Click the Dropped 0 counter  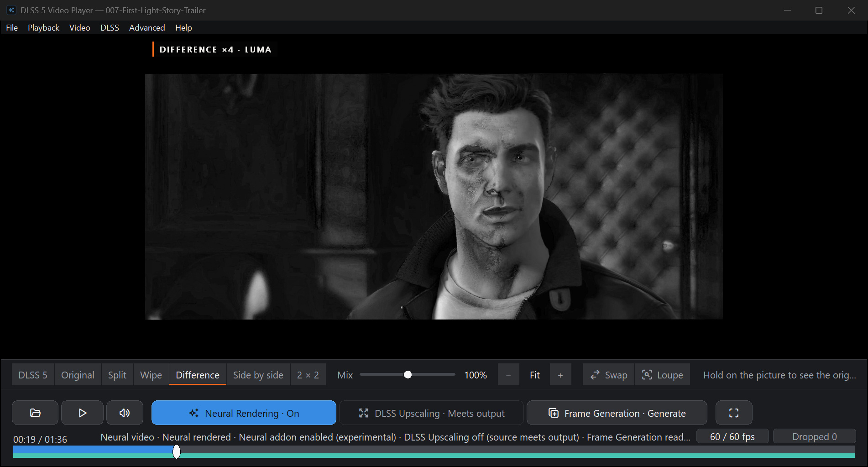tap(814, 436)
